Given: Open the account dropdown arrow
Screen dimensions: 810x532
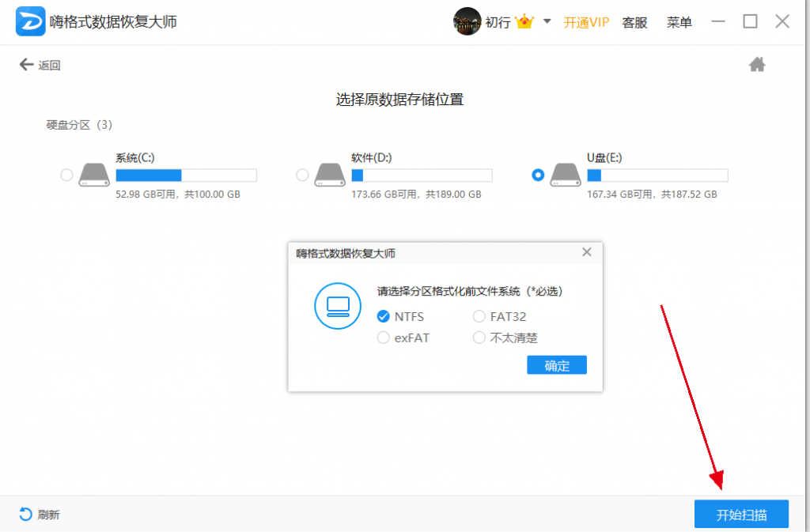Looking at the screenshot, I should click(x=547, y=21).
